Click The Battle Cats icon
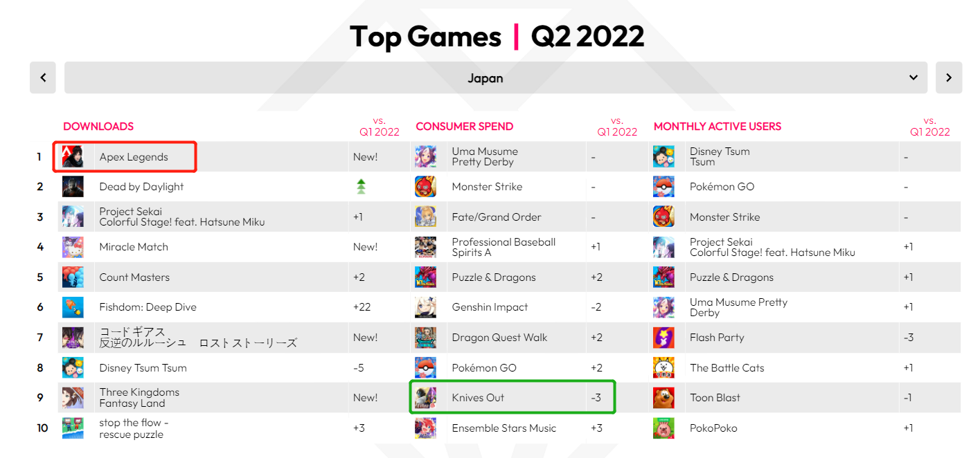The image size is (980, 458). (x=663, y=368)
